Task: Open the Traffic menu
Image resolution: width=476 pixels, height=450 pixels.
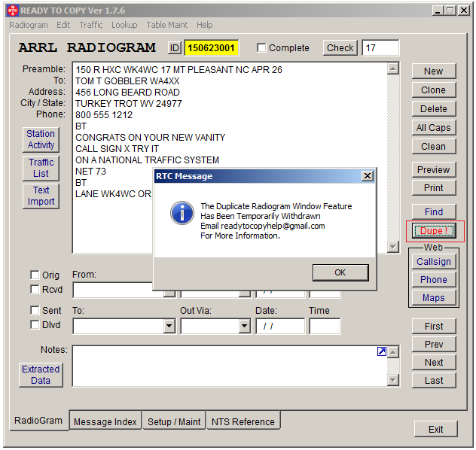Action: pos(91,25)
